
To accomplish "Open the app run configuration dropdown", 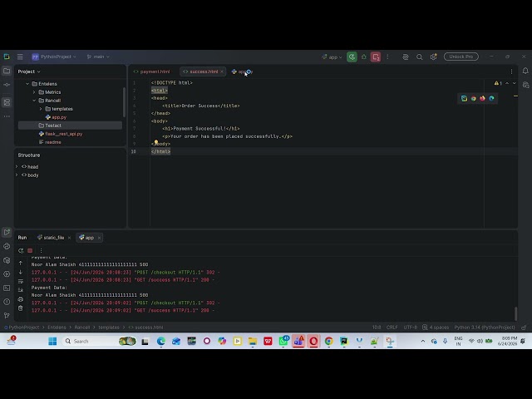I will (x=332, y=57).
